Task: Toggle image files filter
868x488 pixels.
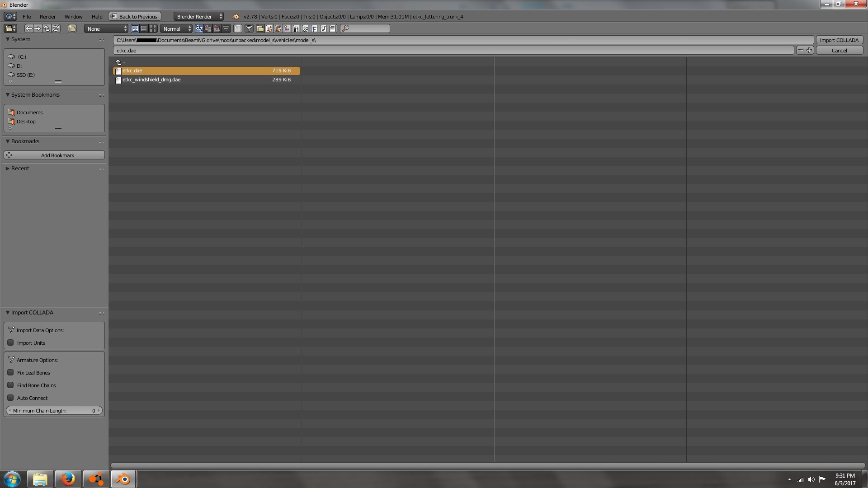Action: point(287,28)
